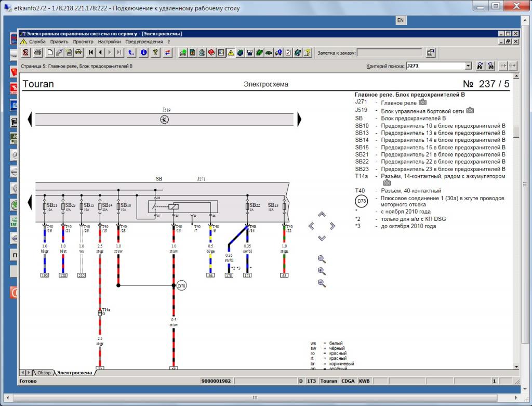Viewport: 532px width, 406px height.
Task: Follow the reference box 210 on diagram
Action: click(x=82, y=276)
